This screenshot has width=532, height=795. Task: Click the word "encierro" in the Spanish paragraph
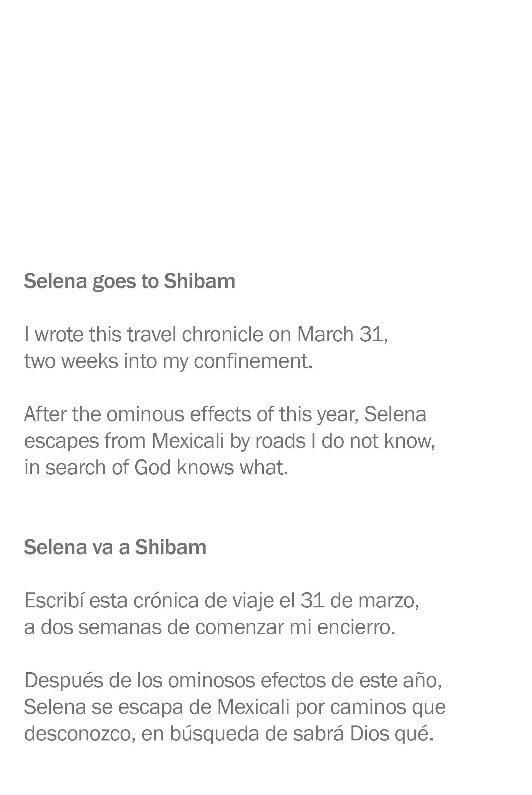point(356,627)
